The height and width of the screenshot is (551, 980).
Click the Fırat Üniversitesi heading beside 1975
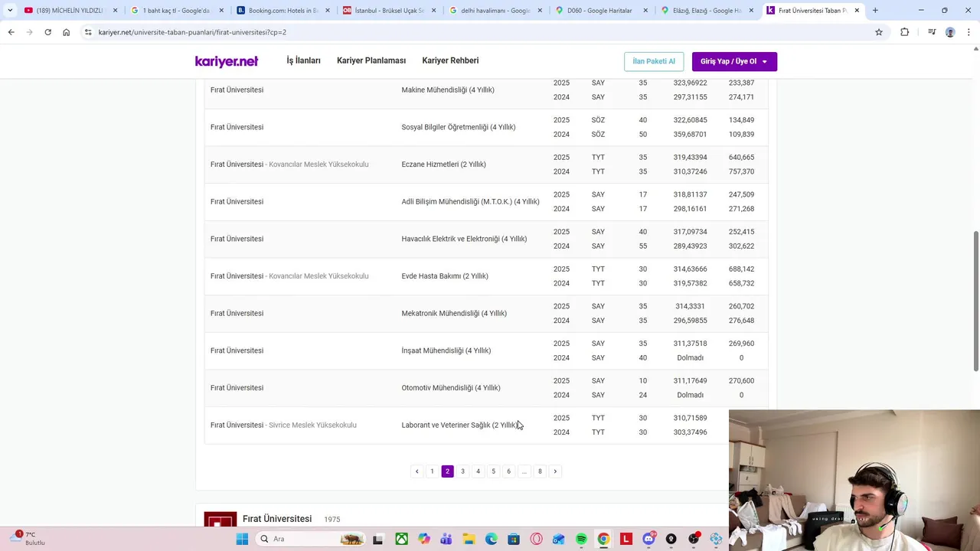tap(277, 519)
